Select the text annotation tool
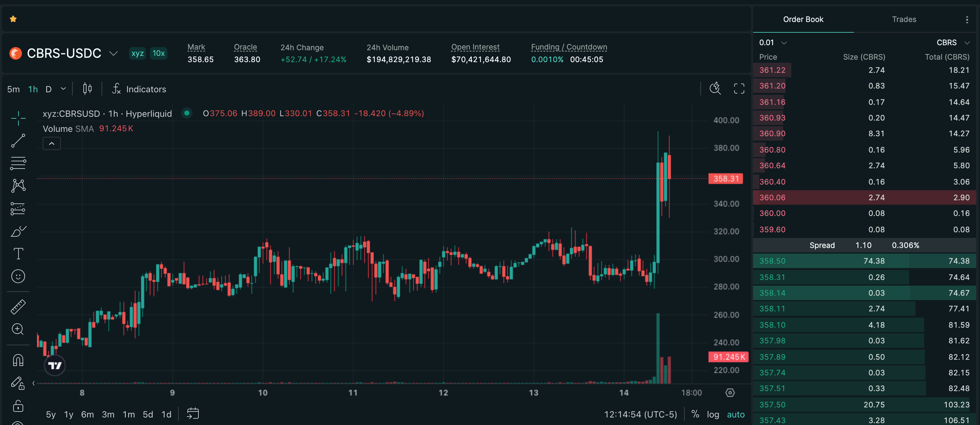980x425 pixels. pyautogui.click(x=18, y=254)
